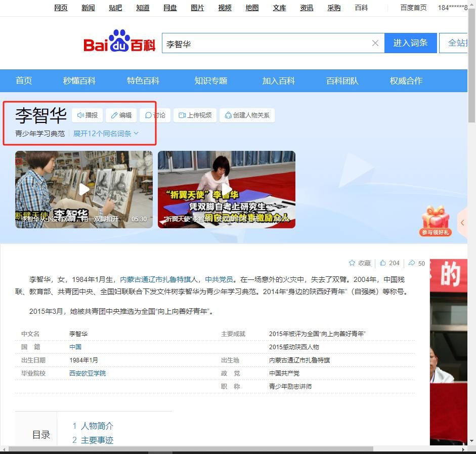Click the 编辑 edit pencil button

coord(121,115)
